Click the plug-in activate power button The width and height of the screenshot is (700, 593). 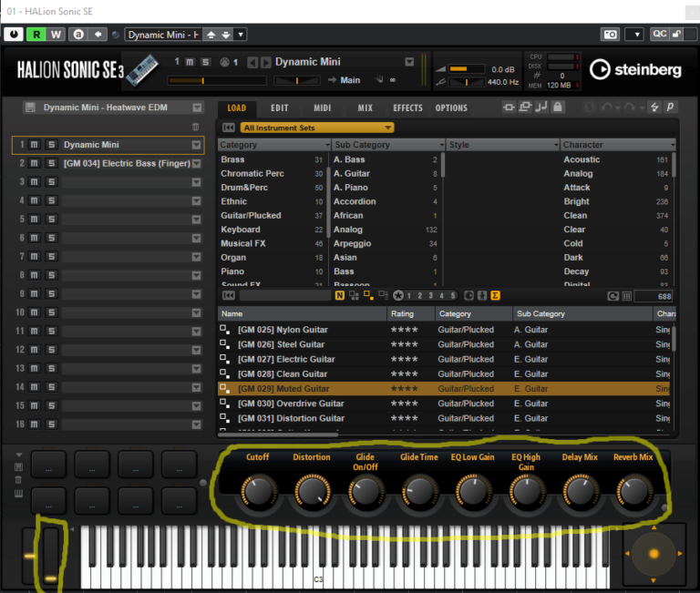point(15,35)
